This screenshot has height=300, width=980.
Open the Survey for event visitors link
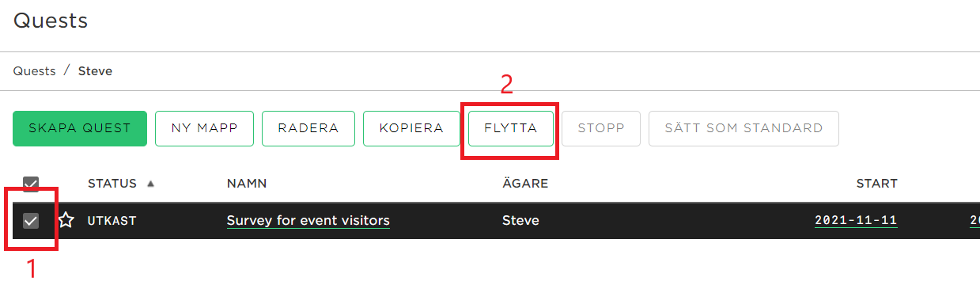tap(308, 220)
